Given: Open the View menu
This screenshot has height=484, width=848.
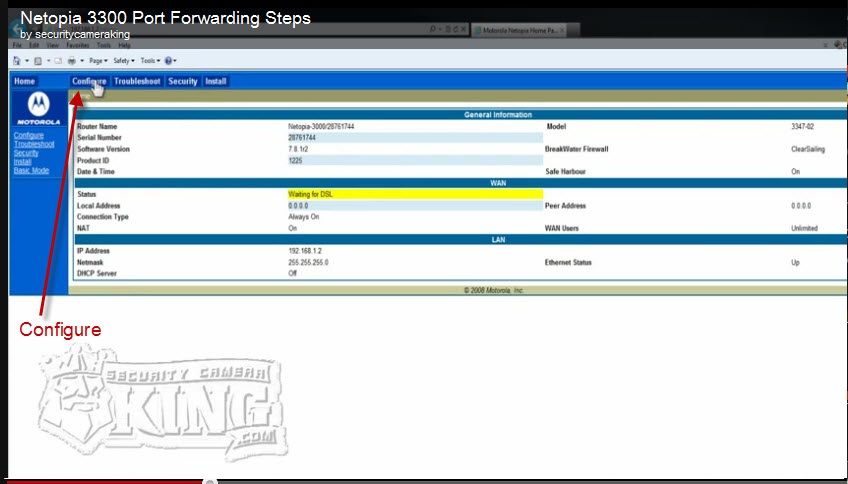Looking at the screenshot, I should 52,45.
